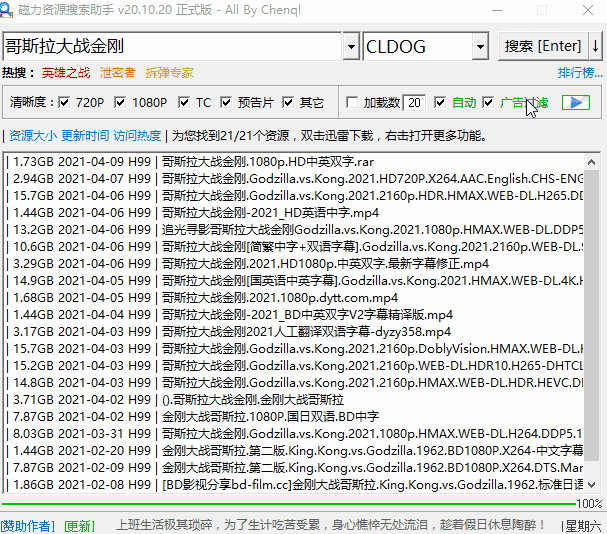Toggle the 720P checkbox

pyautogui.click(x=64, y=103)
